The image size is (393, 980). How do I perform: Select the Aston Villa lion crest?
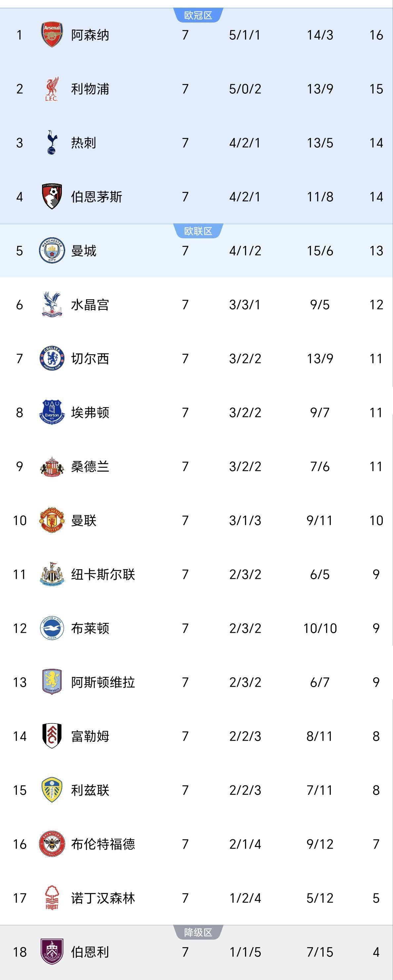coord(52,682)
